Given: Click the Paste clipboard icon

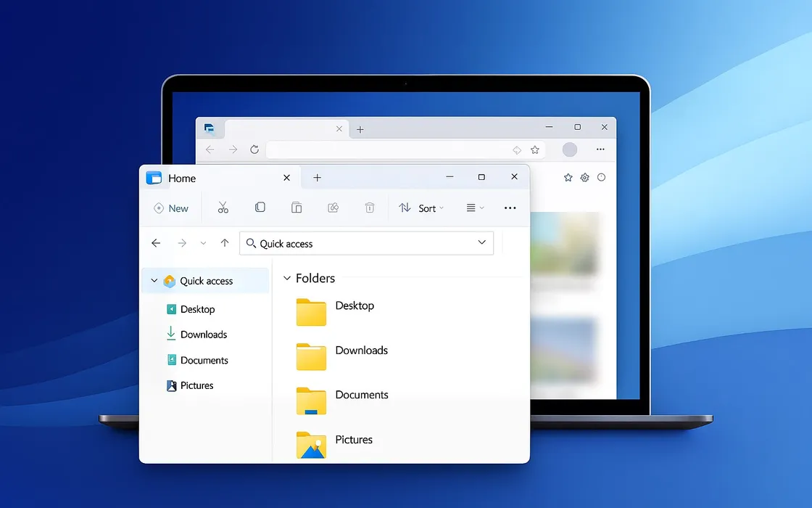Looking at the screenshot, I should [297, 208].
